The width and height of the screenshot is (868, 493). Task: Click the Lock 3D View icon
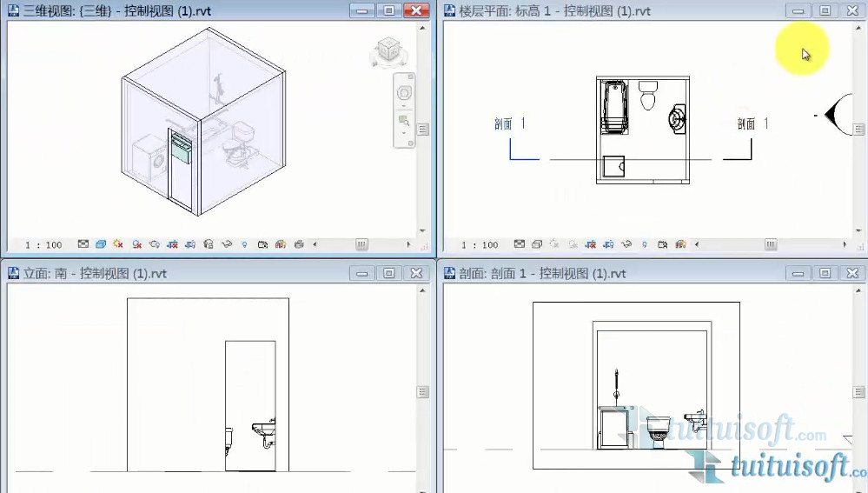(209, 243)
